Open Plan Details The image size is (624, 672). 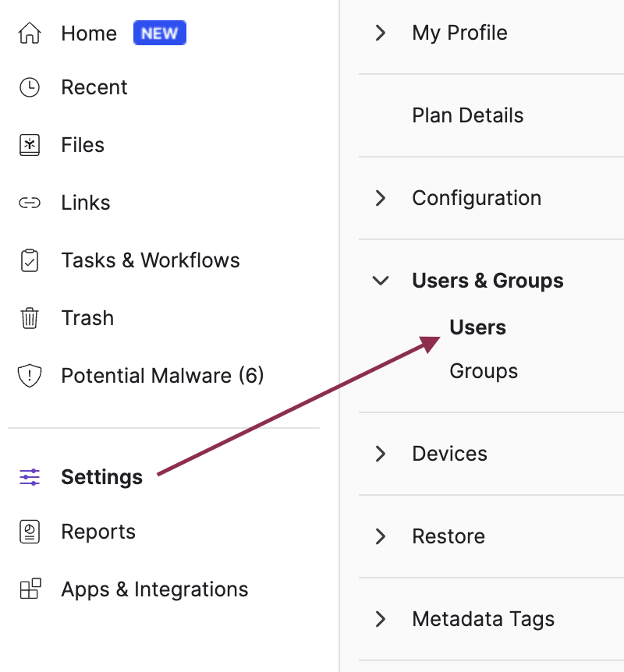coord(467,115)
